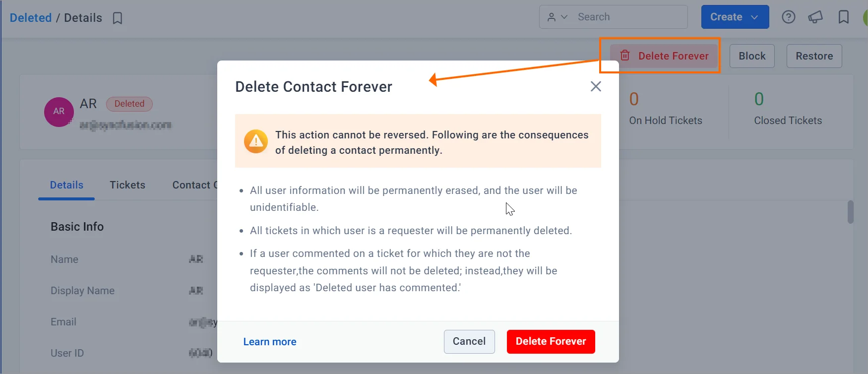The height and width of the screenshot is (374, 868).
Task: Click the warning triangle icon in the dialog
Action: [x=255, y=141]
